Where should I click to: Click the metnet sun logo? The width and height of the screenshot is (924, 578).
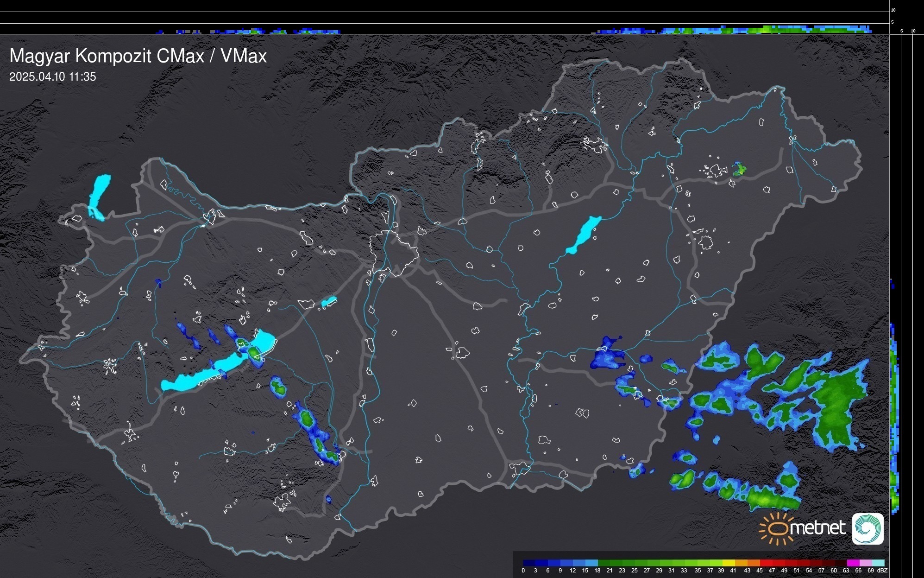point(777,529)
